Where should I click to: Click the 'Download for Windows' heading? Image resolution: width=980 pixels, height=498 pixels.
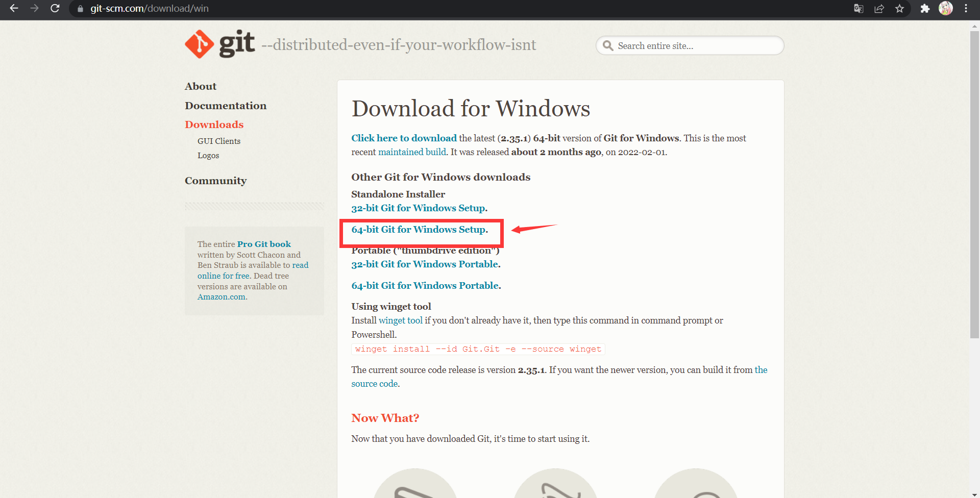click(471, 109)
